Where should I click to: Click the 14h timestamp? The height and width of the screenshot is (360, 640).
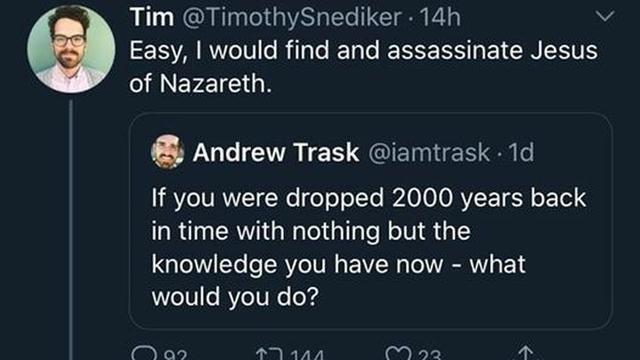(440, 18)
